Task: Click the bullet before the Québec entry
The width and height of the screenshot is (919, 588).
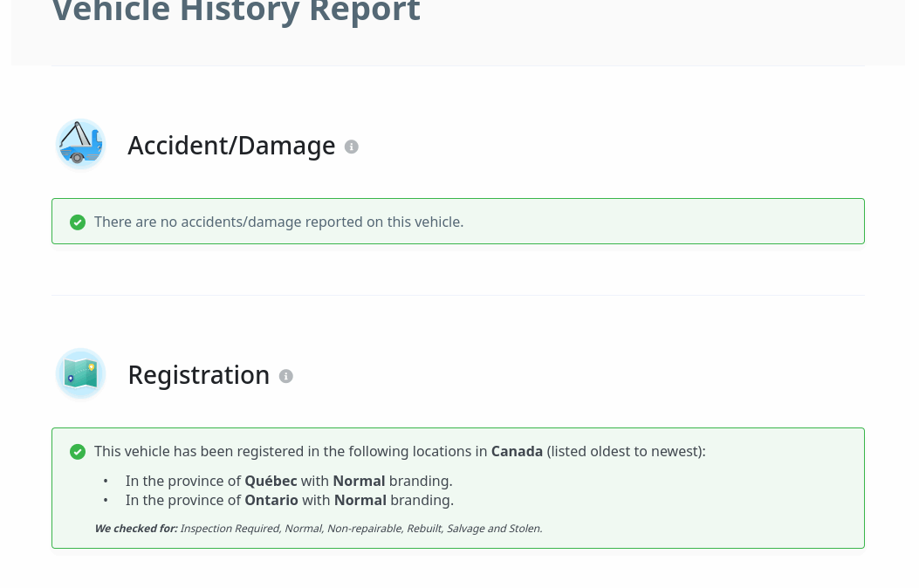Action: click(106, 481)
